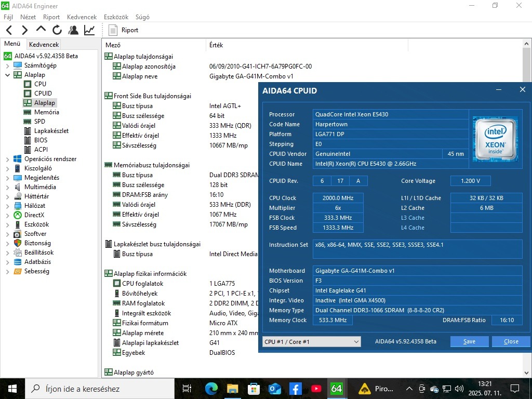532x399 pixels.
Task: Expand the Eszközök tree node
Action: 7,224
